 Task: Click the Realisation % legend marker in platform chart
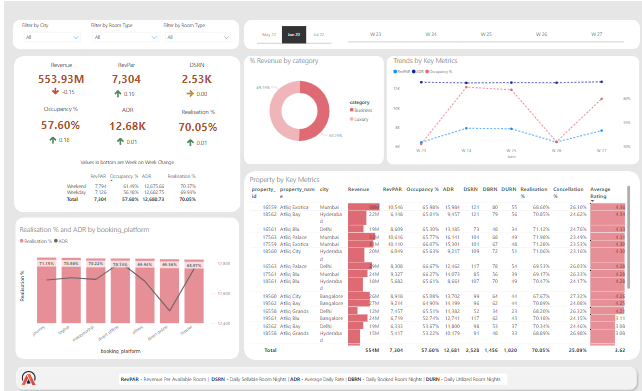tap(22, 241)
